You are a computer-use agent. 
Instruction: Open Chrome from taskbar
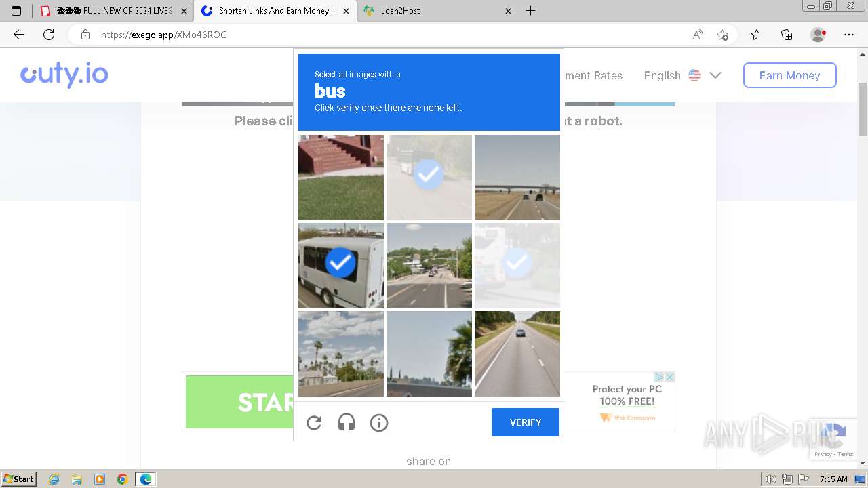click(123, 479)
